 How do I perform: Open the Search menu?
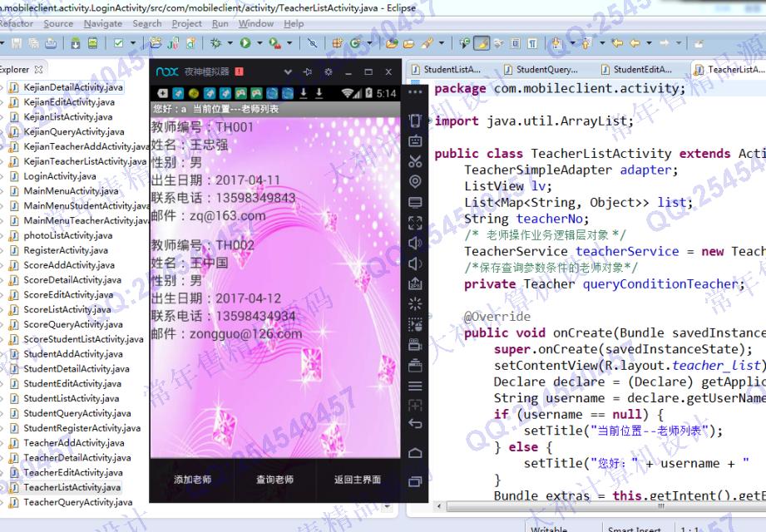click(147, 23)
